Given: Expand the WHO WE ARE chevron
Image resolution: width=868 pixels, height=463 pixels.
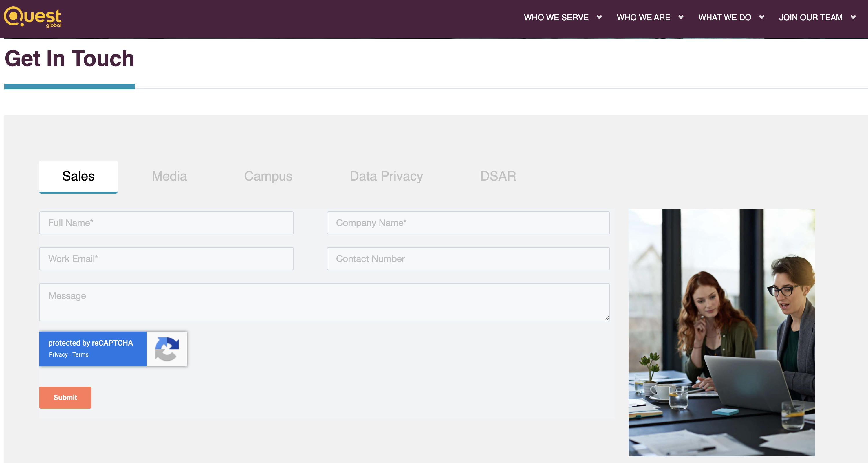Looking at the screenshot, I should [681, 17].
